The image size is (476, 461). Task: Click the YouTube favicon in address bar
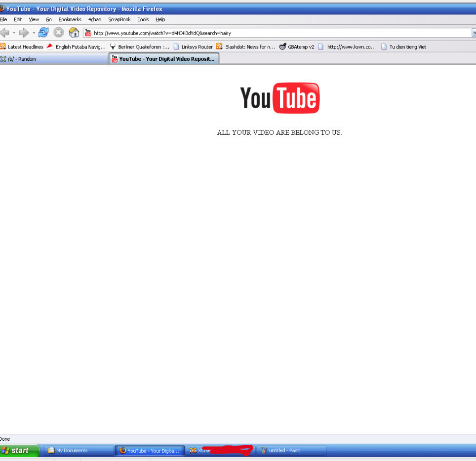(x=88, y=33)
